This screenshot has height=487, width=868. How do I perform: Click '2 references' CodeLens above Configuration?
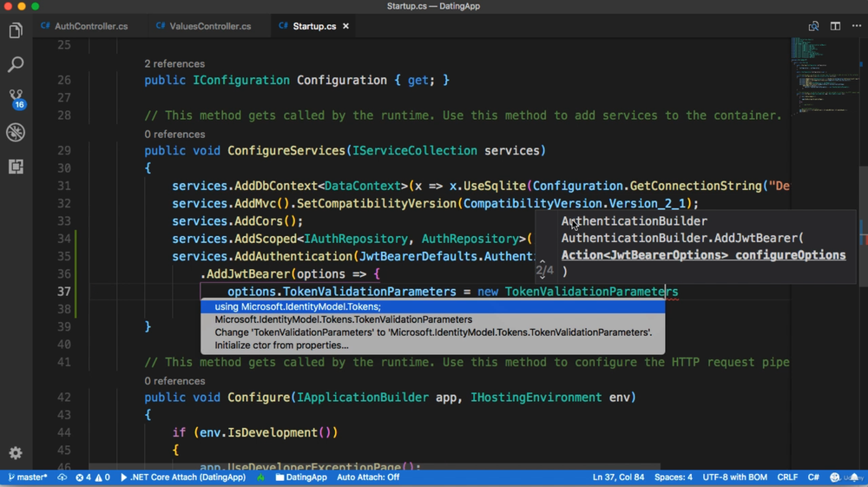pos(174,63)
